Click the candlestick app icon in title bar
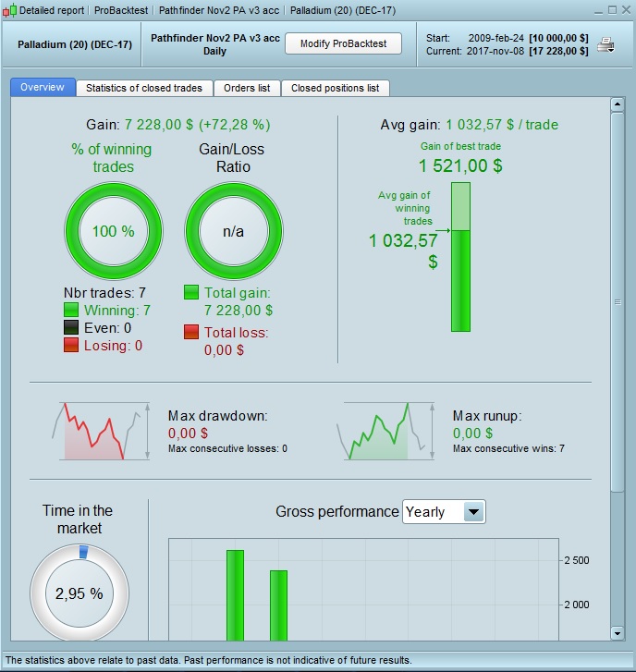 coord(9,10)
